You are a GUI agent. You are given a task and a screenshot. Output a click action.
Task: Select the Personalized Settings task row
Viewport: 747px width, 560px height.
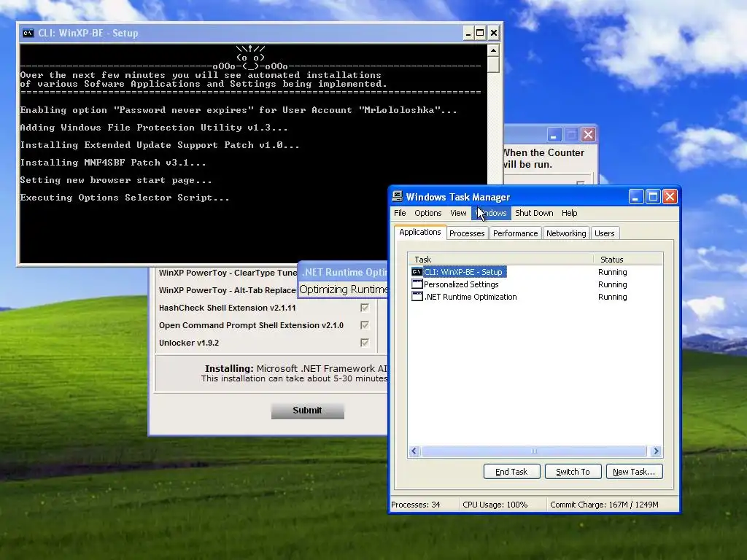tap(535, 284)
